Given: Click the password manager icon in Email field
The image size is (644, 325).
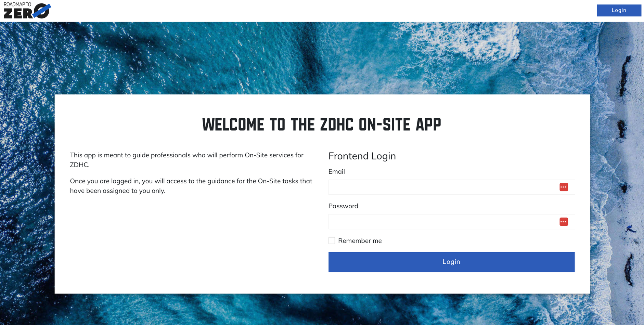Looking at the screenshot, I should 564,187.
